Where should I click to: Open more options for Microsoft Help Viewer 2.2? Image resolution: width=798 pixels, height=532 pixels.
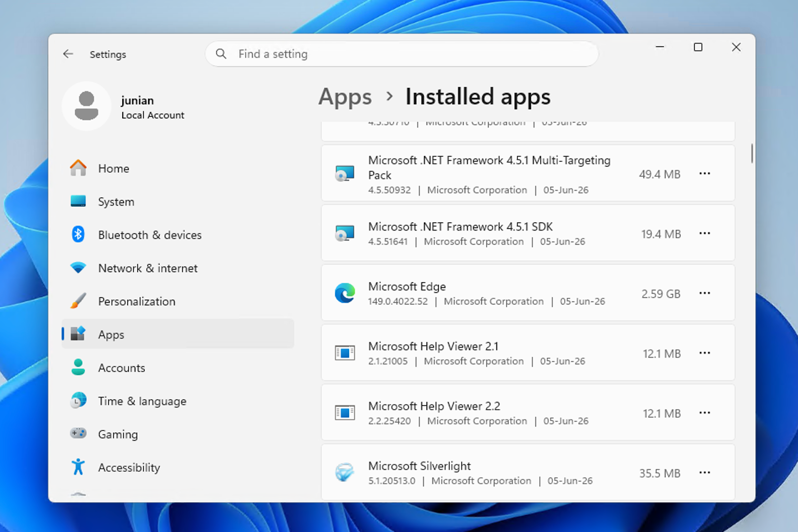pos(704,413)
